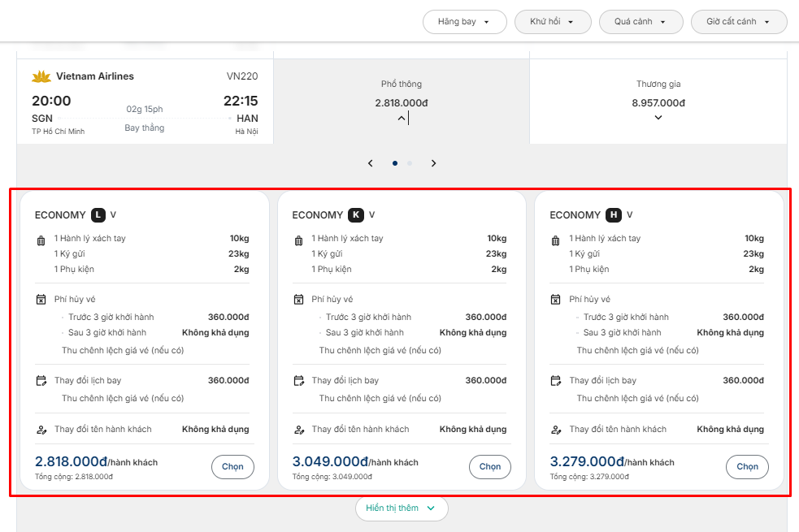Go to next fare carousel page
This screenshot has height=532, width=799.
434,163
